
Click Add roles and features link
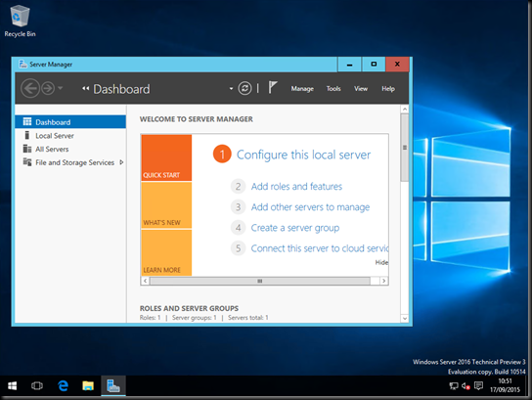pyautogui.click(x=296, y=186)
